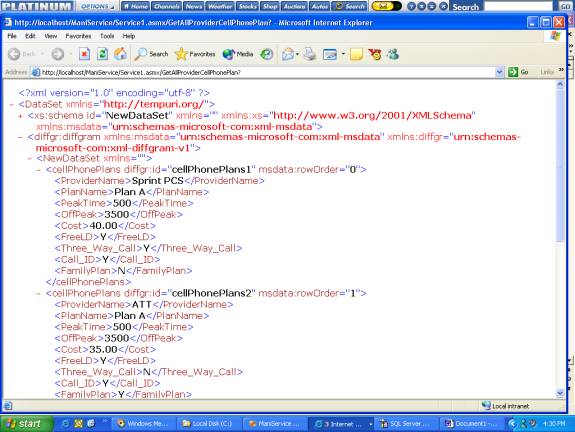This screenshot has width=575, height=432.
Task: Open the Mail envelope icon
Action: (288, 54)
